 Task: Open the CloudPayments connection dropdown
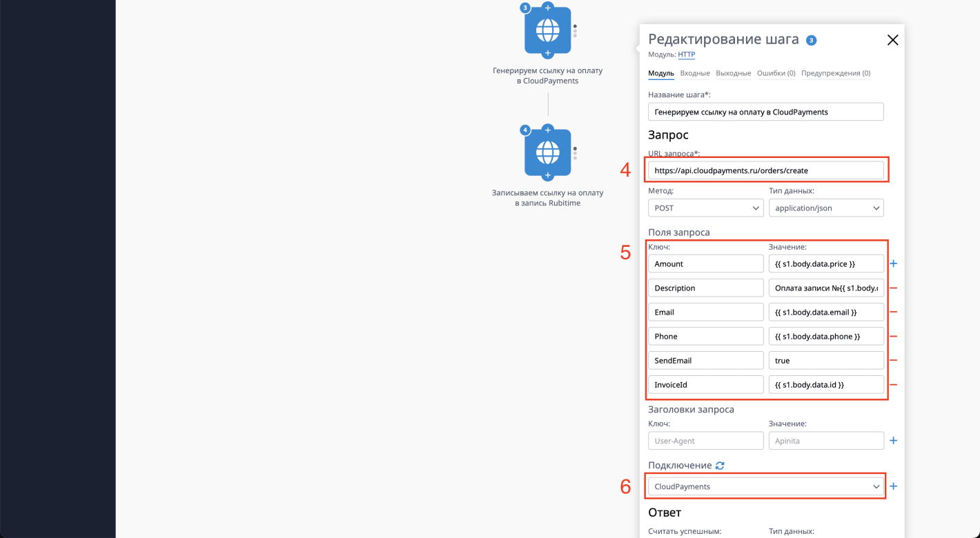click(x=765, y=486)
